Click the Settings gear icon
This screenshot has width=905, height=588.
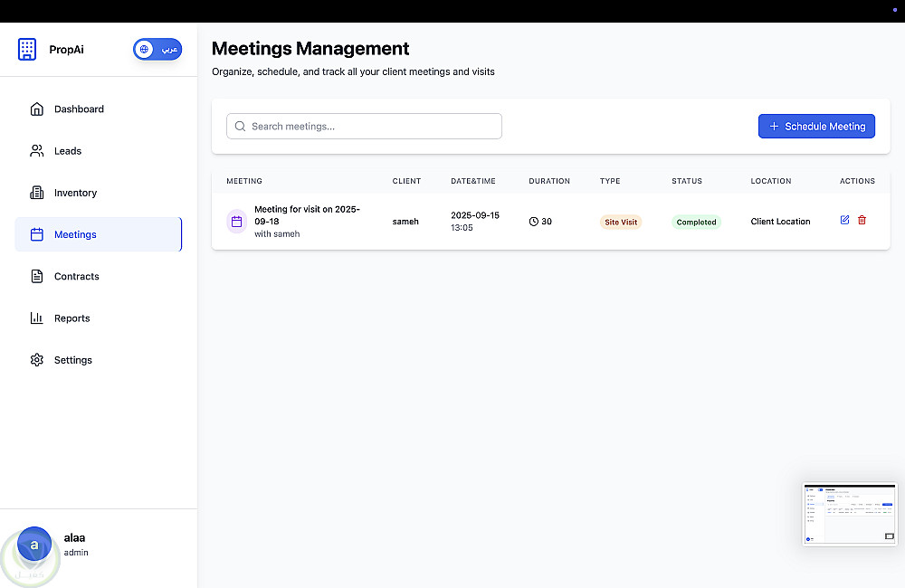coord(37,360)
